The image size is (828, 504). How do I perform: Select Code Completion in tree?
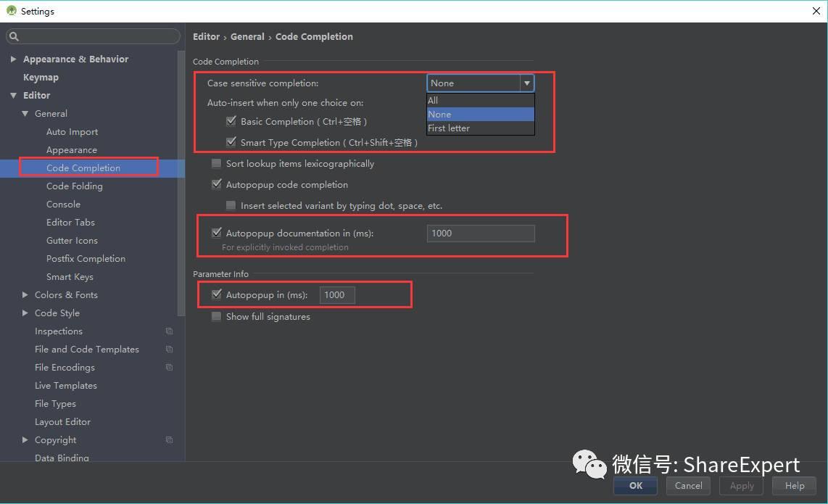click(x=83, y=168)
